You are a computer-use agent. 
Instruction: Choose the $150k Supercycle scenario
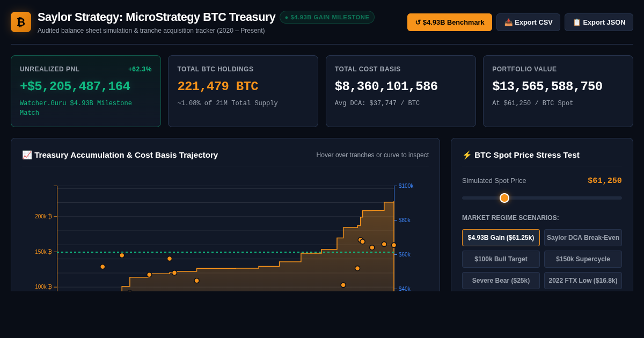tap(583, 259)
